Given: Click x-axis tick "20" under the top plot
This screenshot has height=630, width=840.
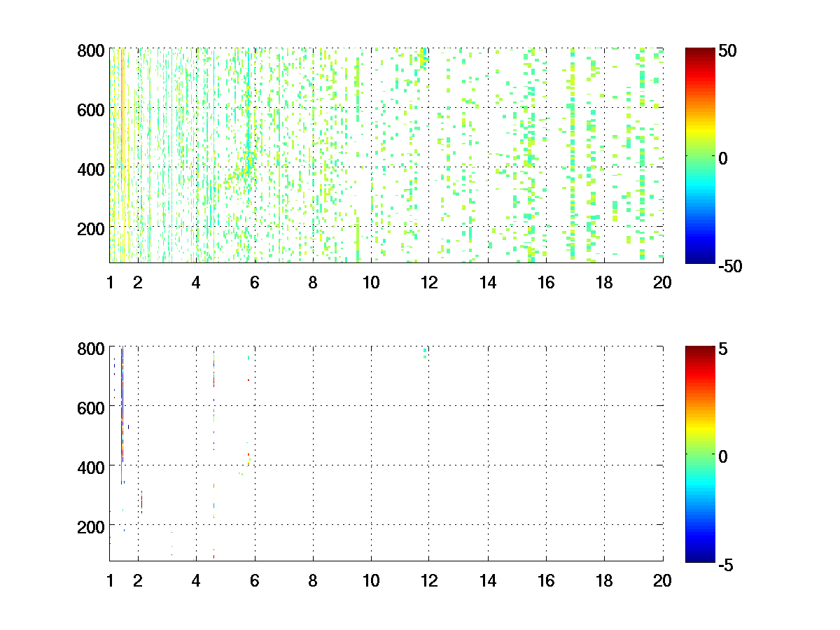Looking at the screenshot, I should coord(663,283).
